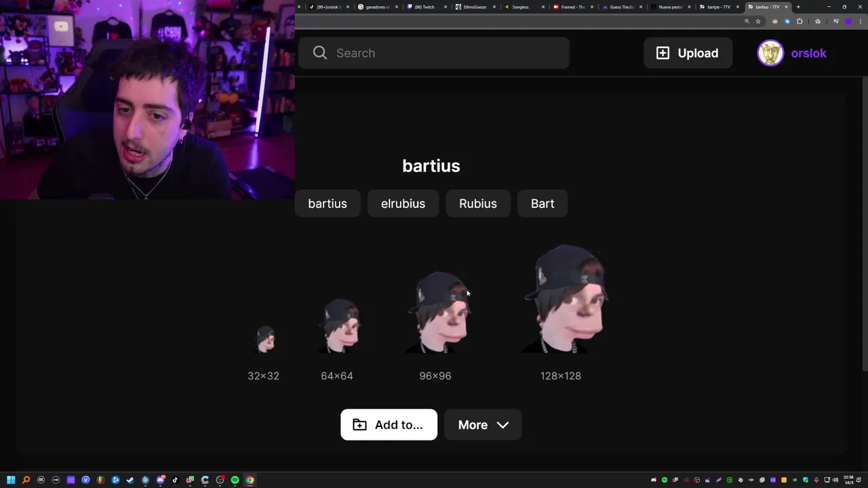Select the bartius tag chip
The width and height of the screenshot is (868, 488).
[x=328, y=203]
